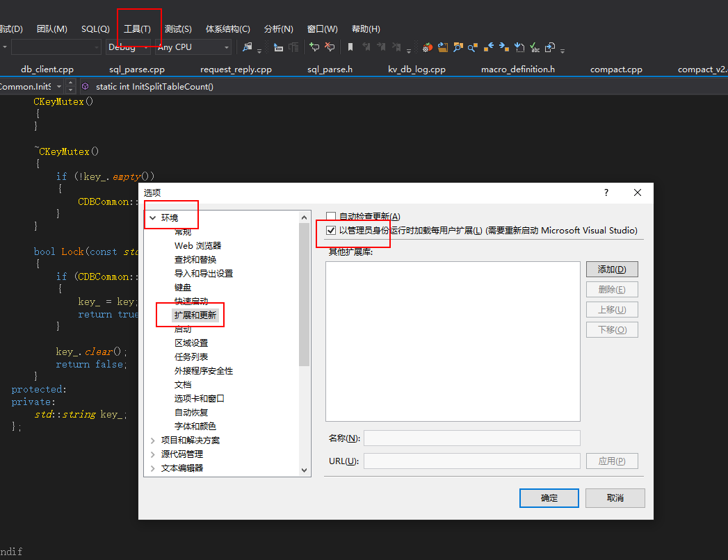Click the 添加(D) button
The width and height of the screenshot is (728, 560).
tap(611, 270)
